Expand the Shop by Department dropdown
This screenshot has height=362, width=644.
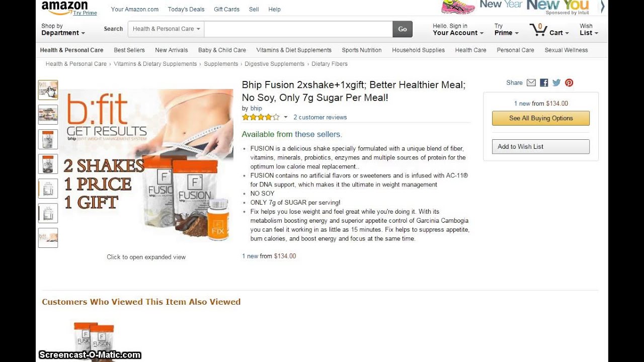[63, 29]
